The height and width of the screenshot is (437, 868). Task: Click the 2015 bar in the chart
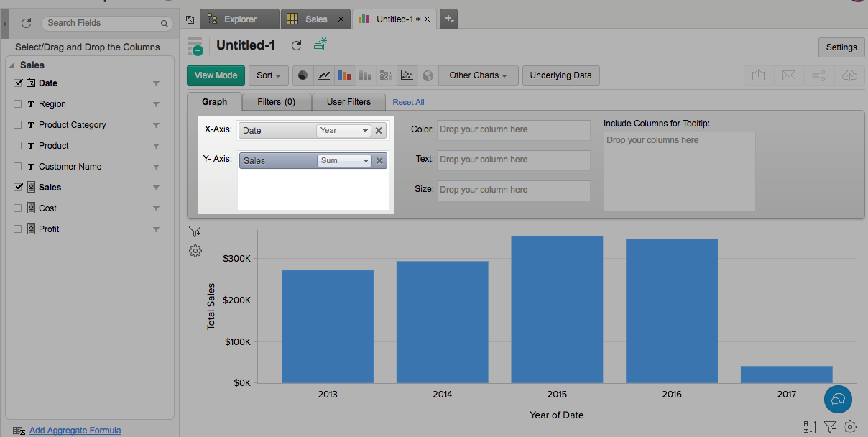[x=557, y=309]
